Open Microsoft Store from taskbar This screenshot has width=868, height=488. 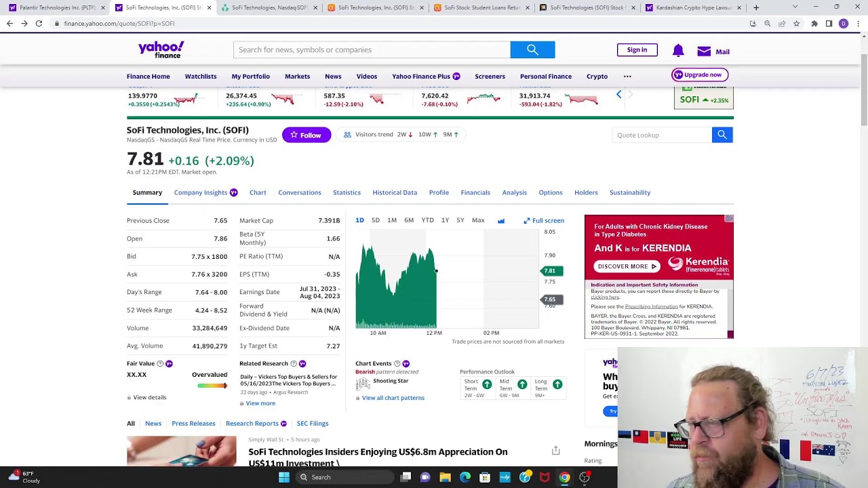(x=485, y=477)
